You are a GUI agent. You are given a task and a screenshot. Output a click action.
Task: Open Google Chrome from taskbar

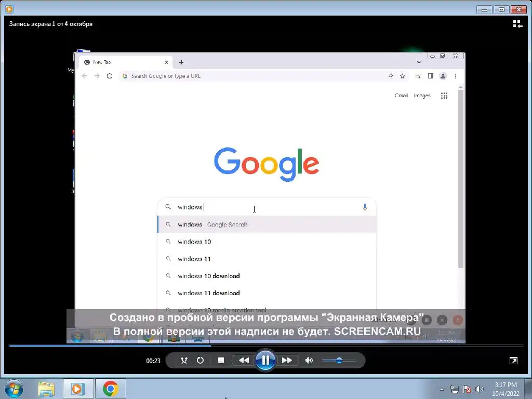[110, 389]
